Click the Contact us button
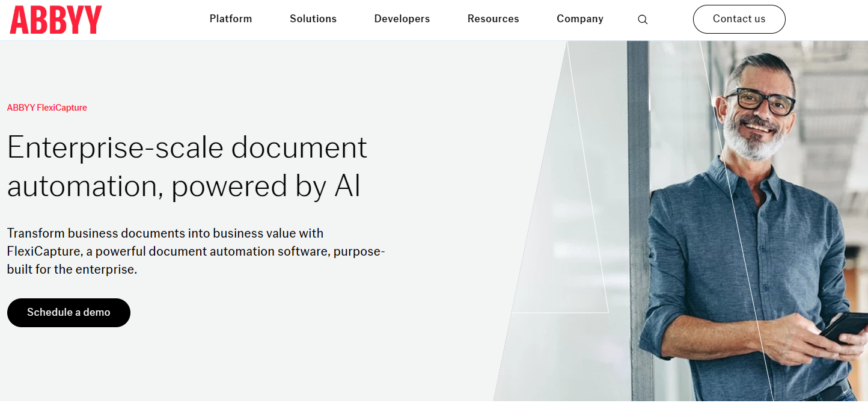The image size is (868, 409). 739,19
